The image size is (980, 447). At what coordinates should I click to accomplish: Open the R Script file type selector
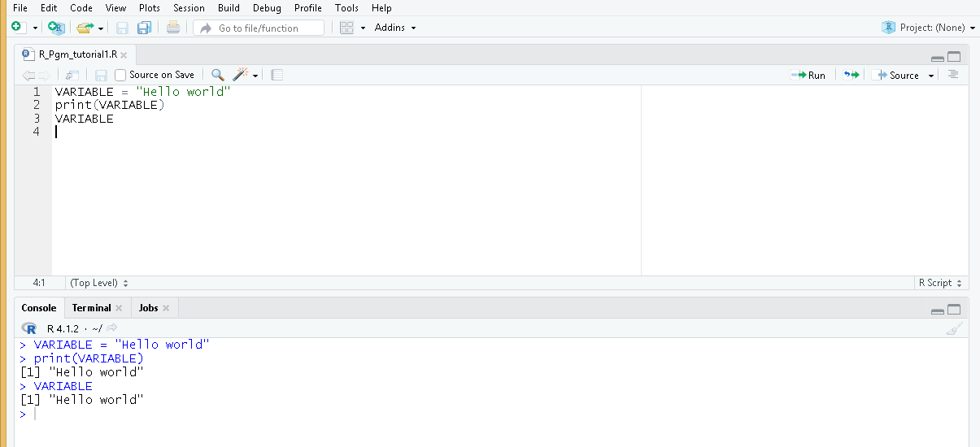tap(940, 283)
